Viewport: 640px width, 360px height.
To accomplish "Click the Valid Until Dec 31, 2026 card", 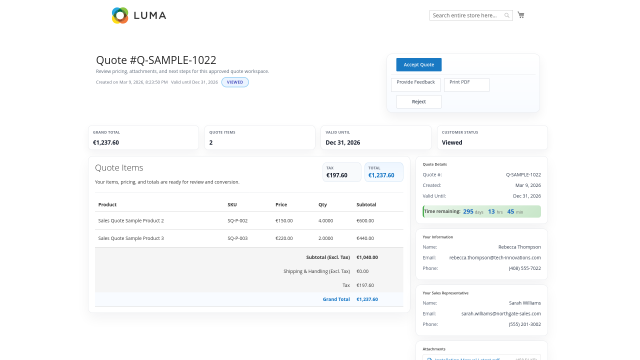I will pos(376,138).
